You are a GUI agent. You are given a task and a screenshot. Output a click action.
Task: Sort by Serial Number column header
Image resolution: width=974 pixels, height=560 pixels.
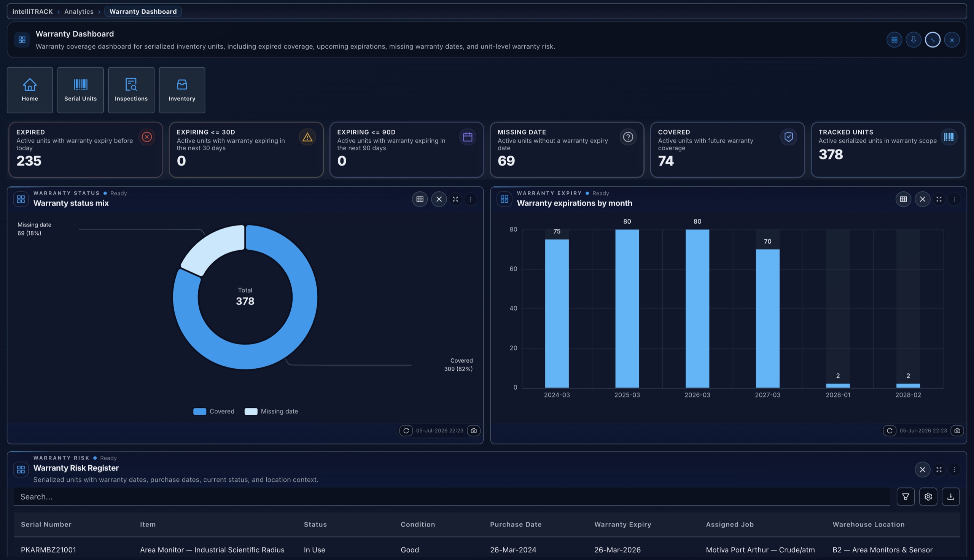pos(46,525)
